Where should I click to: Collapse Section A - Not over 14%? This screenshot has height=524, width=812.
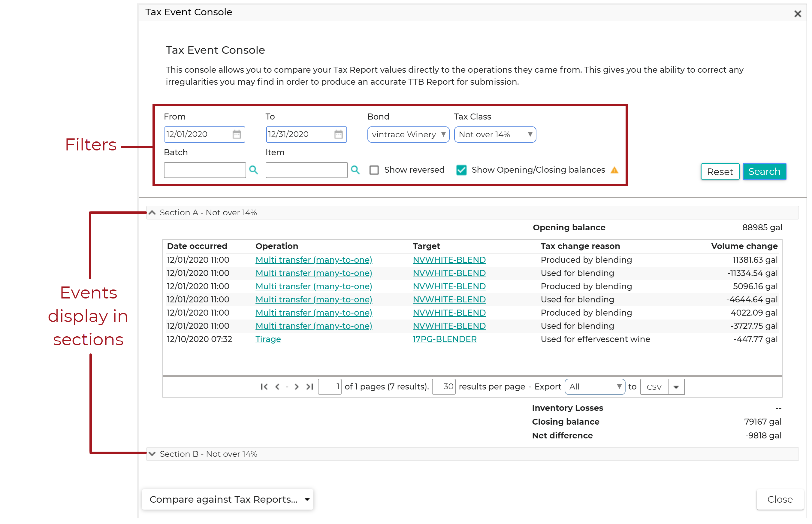pos(152,213)
